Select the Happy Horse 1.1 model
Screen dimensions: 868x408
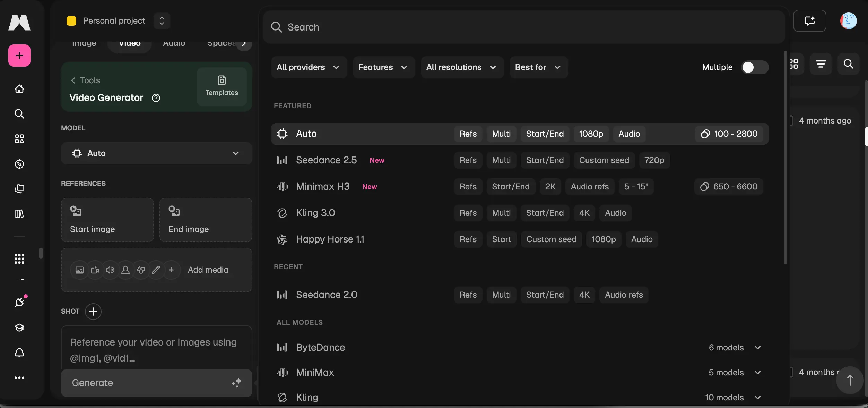click(520, 239)
